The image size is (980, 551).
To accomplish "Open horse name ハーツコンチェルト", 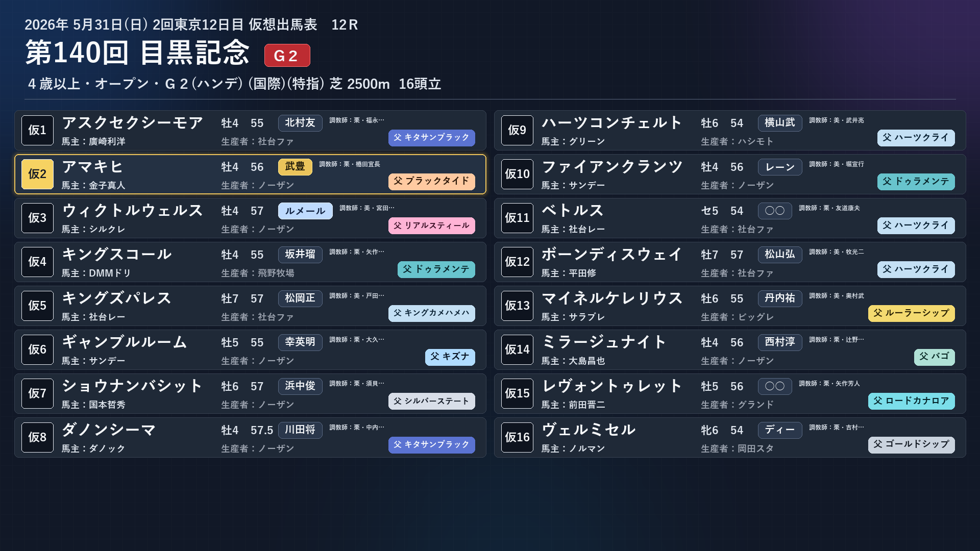I will (x=612, y=123).
